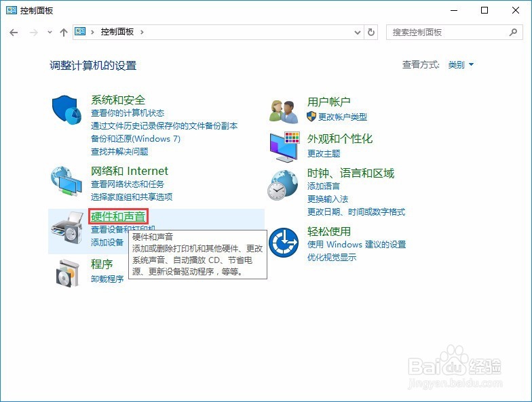The image size is (532, 402).
Task: Open 外观和个性化 category heading
Action: click(339, 138)
